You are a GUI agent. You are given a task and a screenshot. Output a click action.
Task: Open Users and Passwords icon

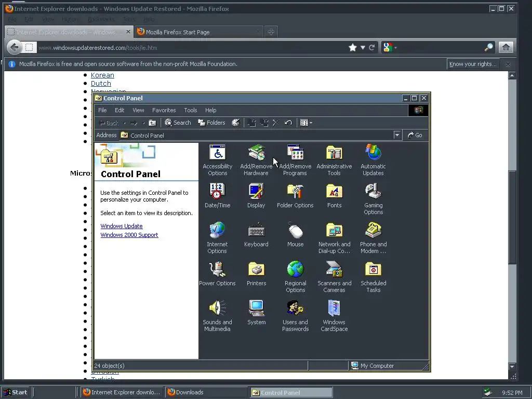coord(295,316)
